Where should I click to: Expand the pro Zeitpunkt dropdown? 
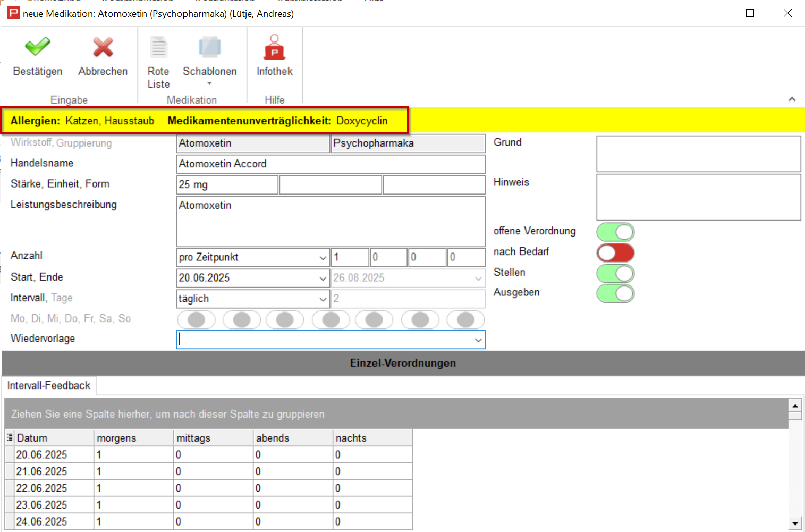click(x=323, y=257)
